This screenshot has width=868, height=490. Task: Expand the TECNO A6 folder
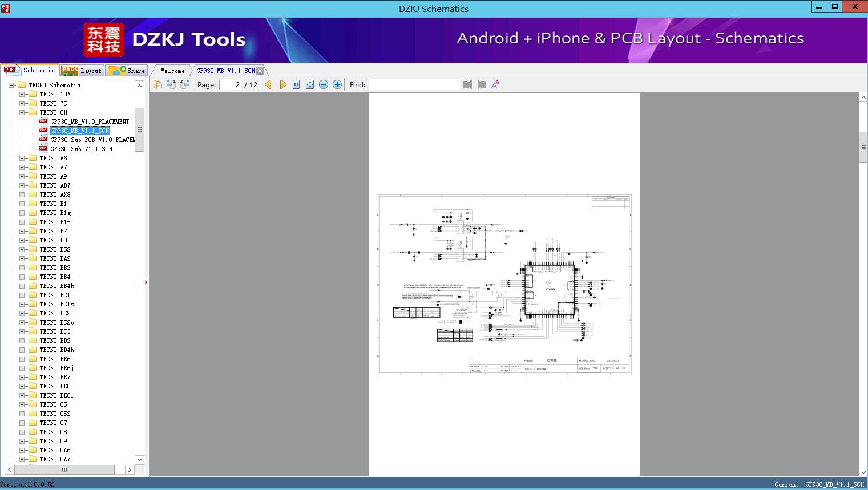tap(22, 158)
